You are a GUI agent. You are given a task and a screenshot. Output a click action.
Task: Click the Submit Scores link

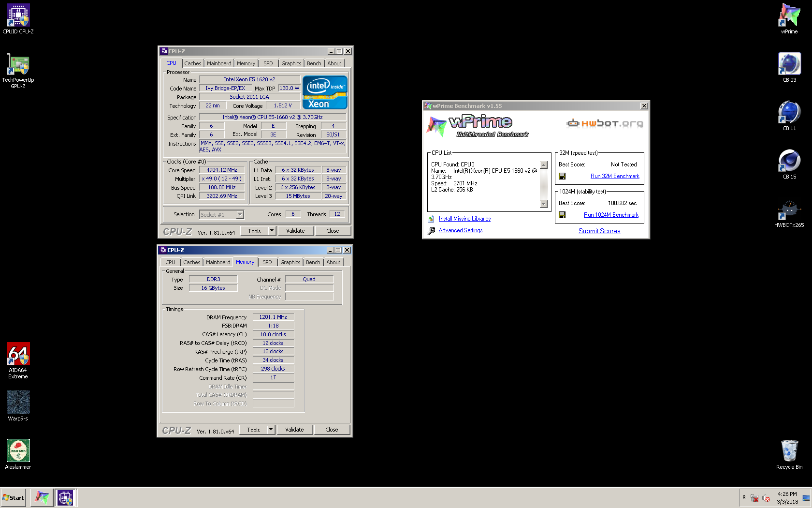pyautogui.click(x=599, y=231)
